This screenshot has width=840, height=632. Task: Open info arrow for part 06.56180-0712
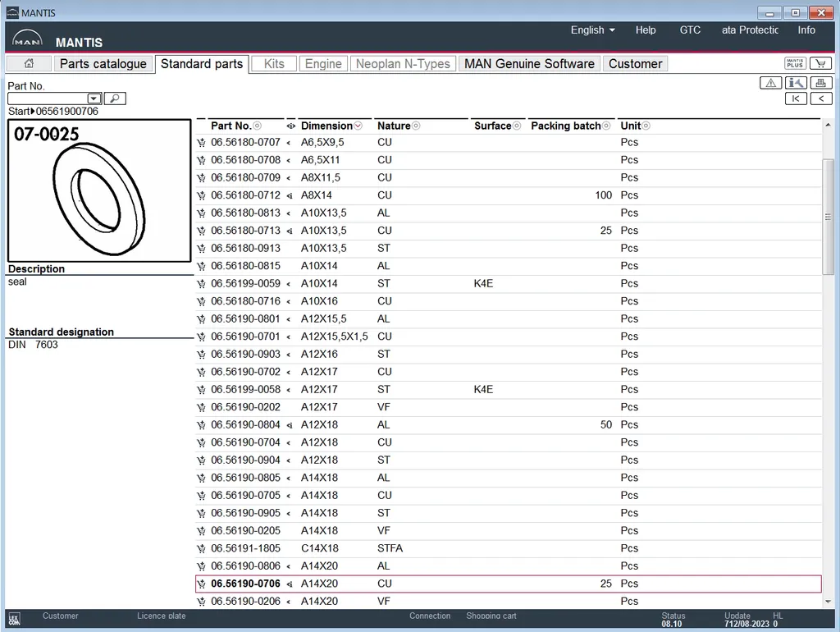290,195
